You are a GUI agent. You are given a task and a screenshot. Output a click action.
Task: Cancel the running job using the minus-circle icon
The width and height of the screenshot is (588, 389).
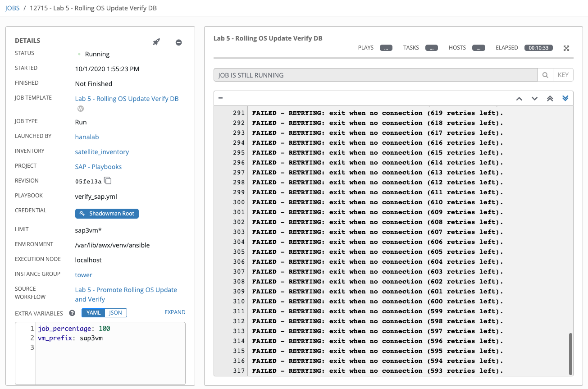(178, 42)
